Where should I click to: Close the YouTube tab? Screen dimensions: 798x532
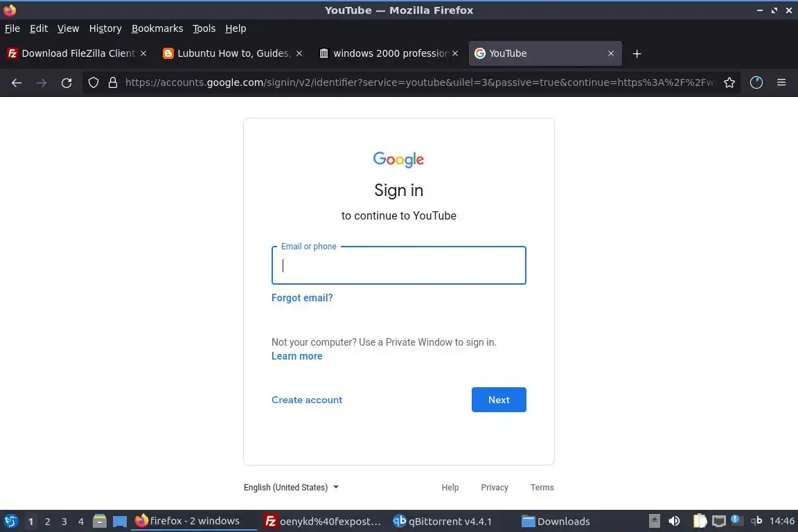pyautogui.click(x=611, y=53)
